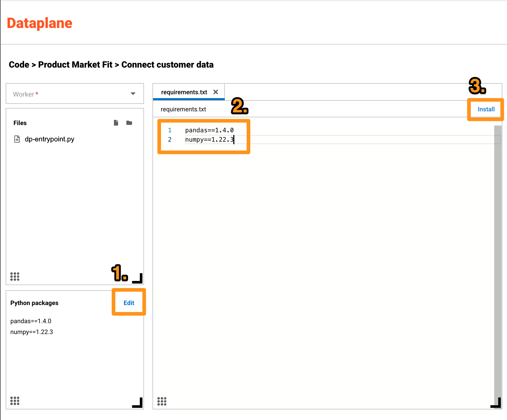Click the dp-entrypoint.py file icon
Image resolution: width=507 pixels, height=420 pixels.
pyautogui.click(x=17, y=139)
